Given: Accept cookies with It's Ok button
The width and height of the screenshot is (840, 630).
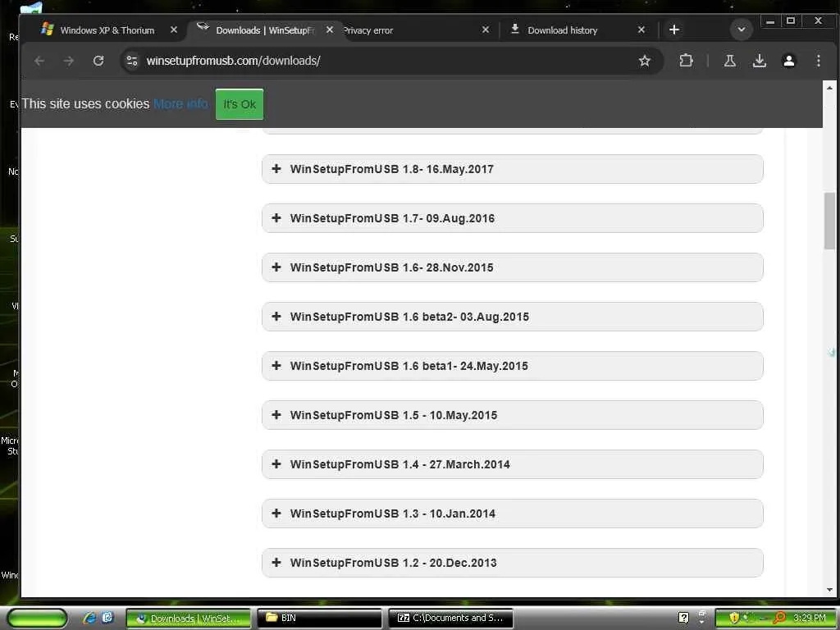Looking at the screenshot, I should (x=240, y=104).
